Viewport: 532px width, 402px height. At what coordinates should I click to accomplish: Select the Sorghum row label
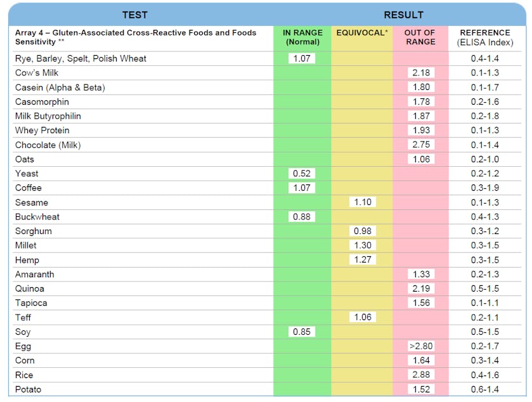[x=34, y=231]
